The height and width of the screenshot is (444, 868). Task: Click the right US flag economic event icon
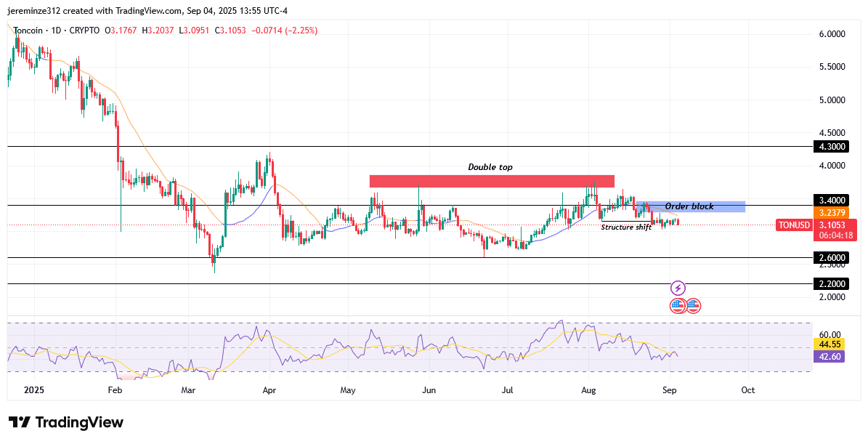coord(694,306)
